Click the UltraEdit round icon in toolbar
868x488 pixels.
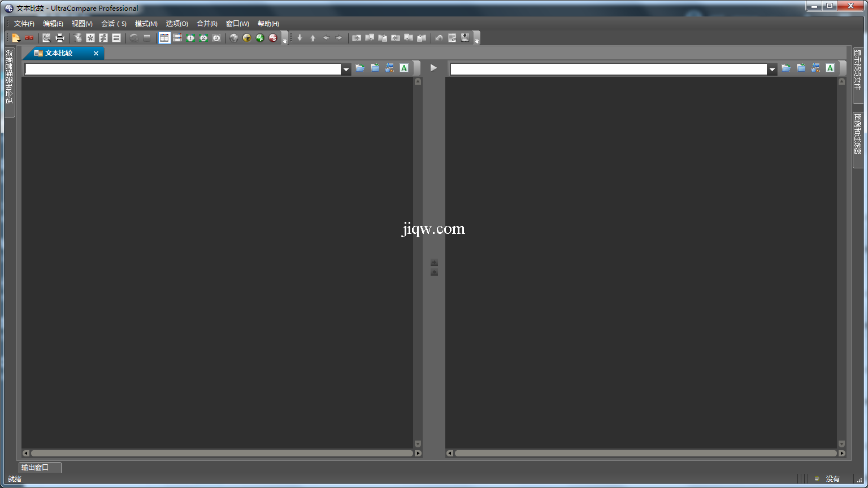tap(247, 38)
